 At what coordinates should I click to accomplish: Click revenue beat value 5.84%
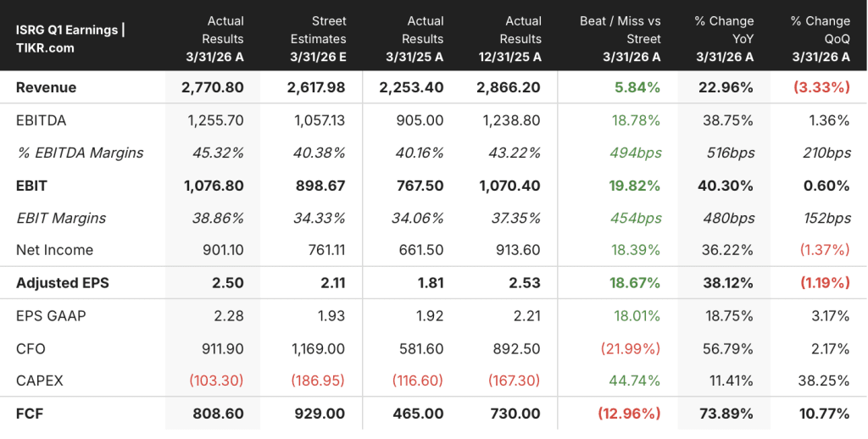[636, 87]
